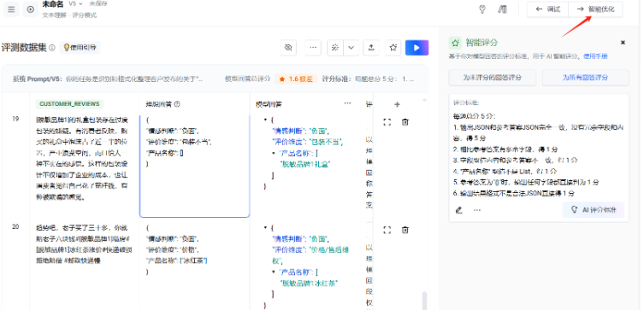
Task: Click the lightbulb icon in the top bar
Action: pos(483,9)
